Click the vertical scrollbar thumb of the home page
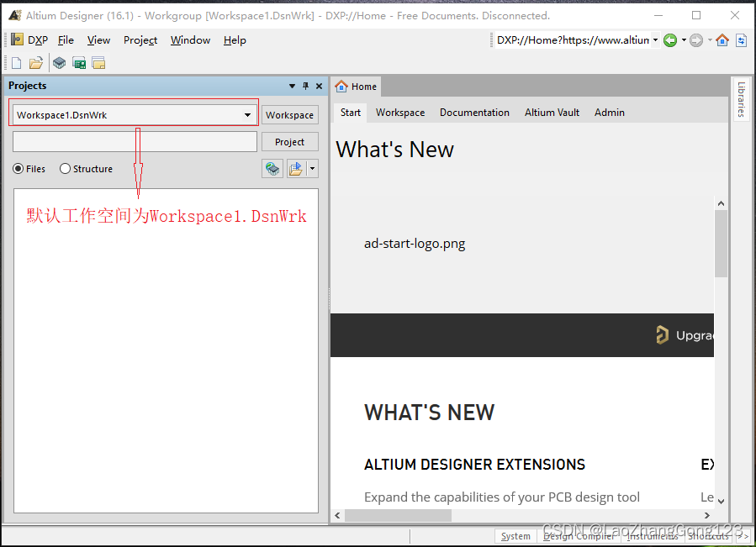This screenshot has width=756, height=547. [721, 244]
